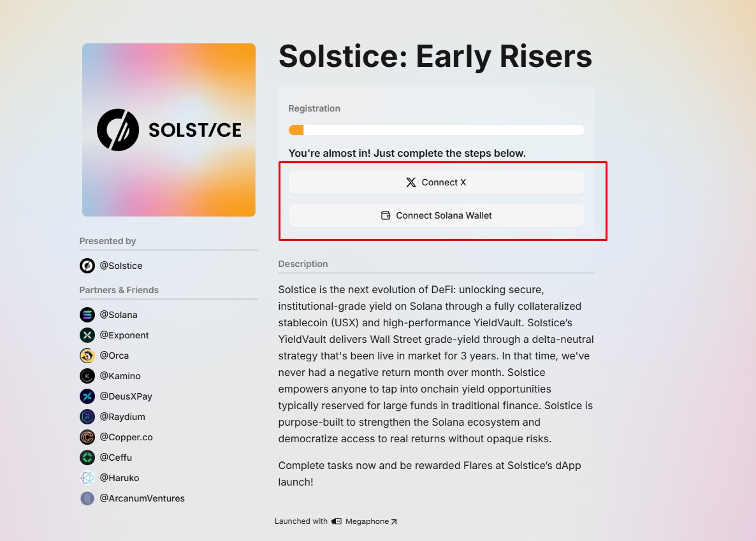Click the Registration progress bar

(x=436, y=130)
